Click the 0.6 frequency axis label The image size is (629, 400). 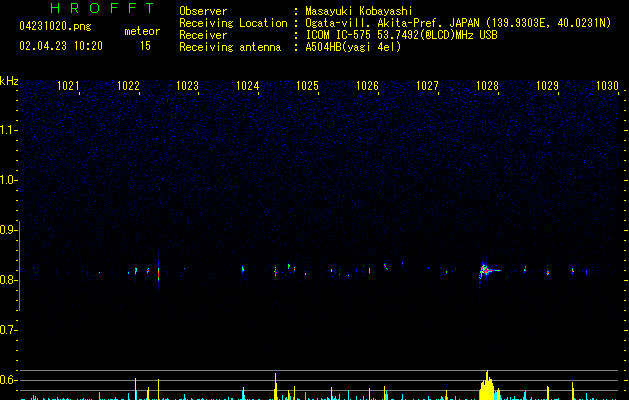click(8, 380)
